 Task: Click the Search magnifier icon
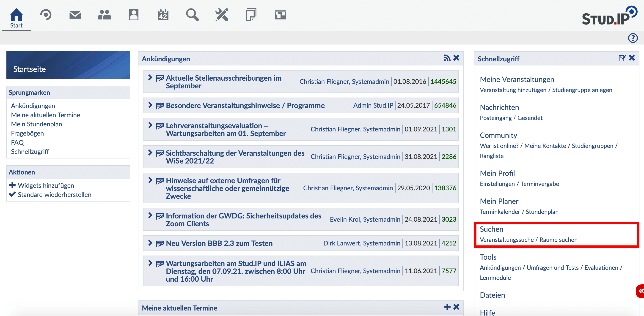click(192, 15)
